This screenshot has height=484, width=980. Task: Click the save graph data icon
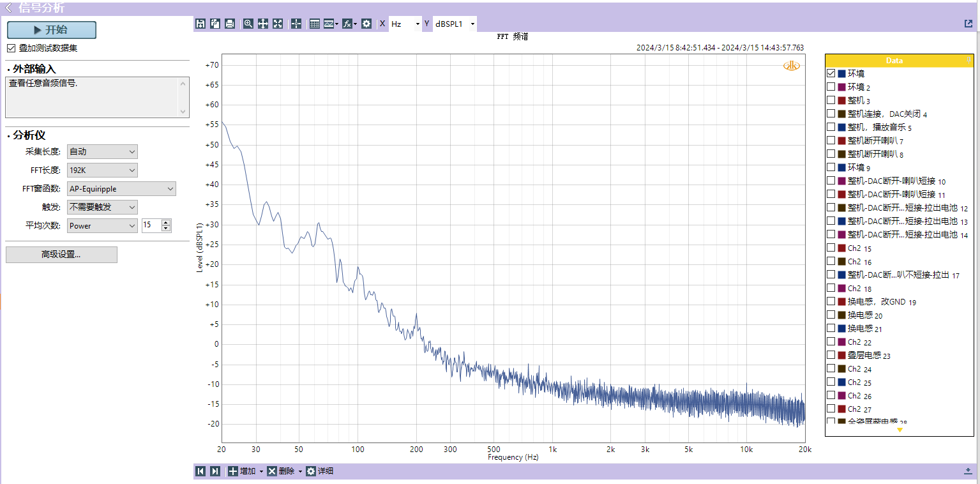click(x=200, y=24)
